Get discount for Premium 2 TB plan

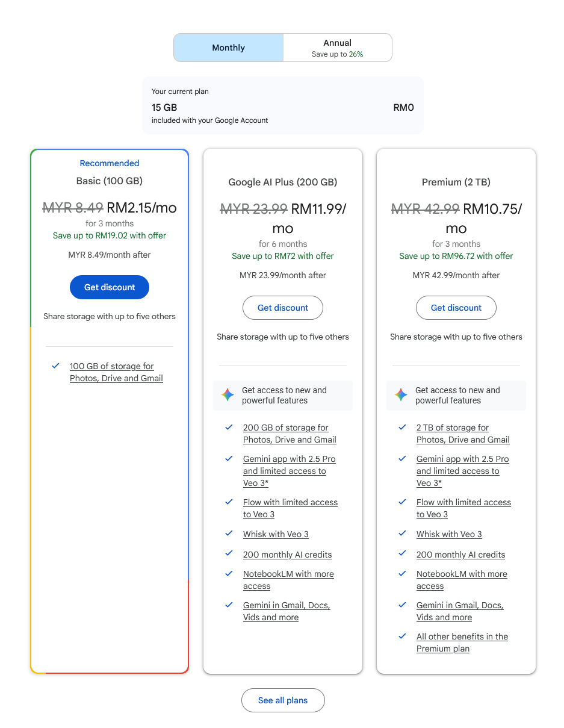tap(456, 308)
